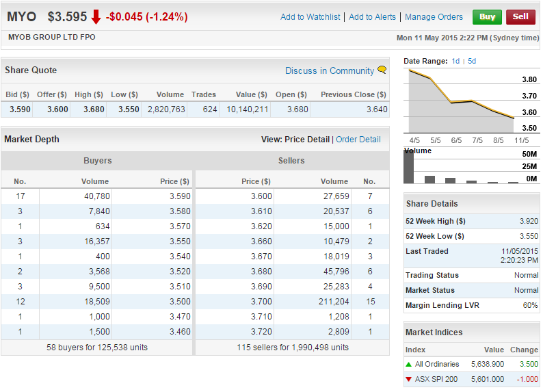Click the Last Traded time 2:20:23 PM
This screenshot has height=392, width=543.
point(519,260)
